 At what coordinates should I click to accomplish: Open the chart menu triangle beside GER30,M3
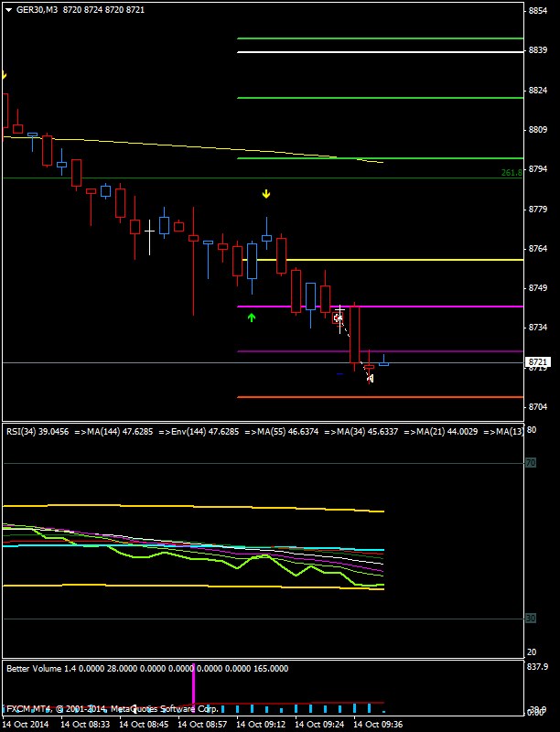tap(7, 9)
